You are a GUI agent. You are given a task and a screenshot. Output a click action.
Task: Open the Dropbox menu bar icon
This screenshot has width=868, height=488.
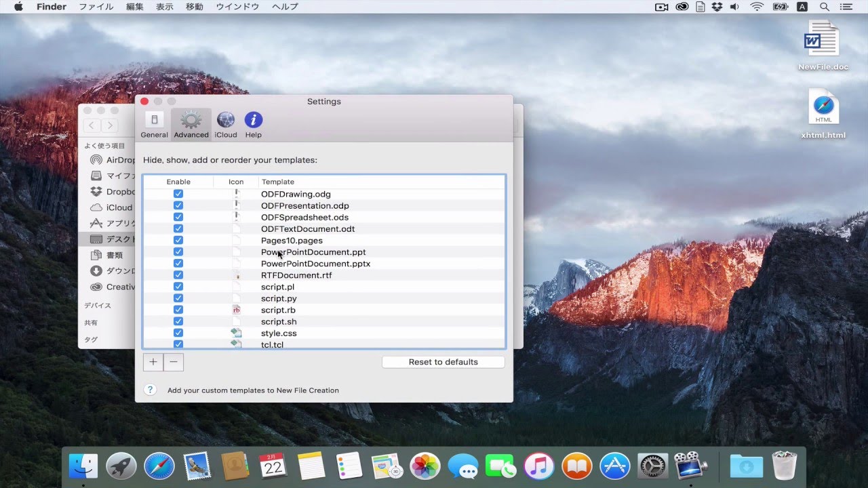(717, 7)
